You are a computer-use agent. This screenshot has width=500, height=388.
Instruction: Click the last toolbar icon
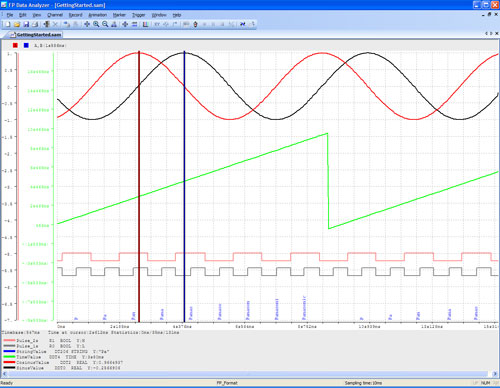pos(252,24)
